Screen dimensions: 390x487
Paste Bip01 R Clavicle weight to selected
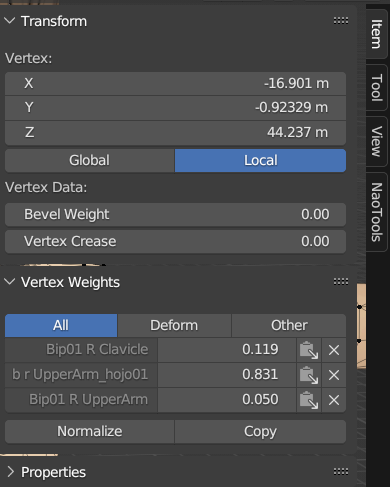coord(309,350)
